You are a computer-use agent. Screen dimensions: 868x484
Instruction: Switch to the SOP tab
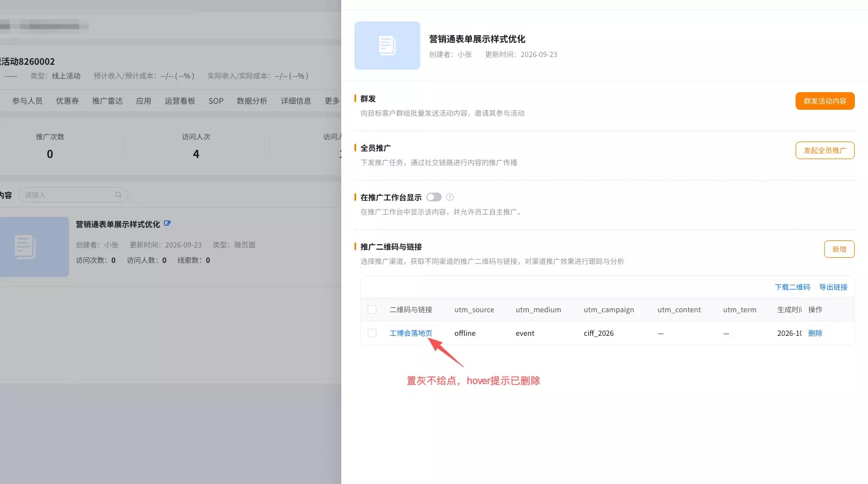click(216, 101)
